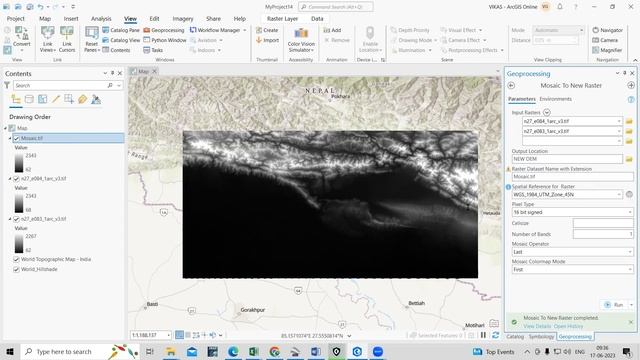Screen dimensions: 640x360
Task: Pause map drawing button
Action: (483, 335)
